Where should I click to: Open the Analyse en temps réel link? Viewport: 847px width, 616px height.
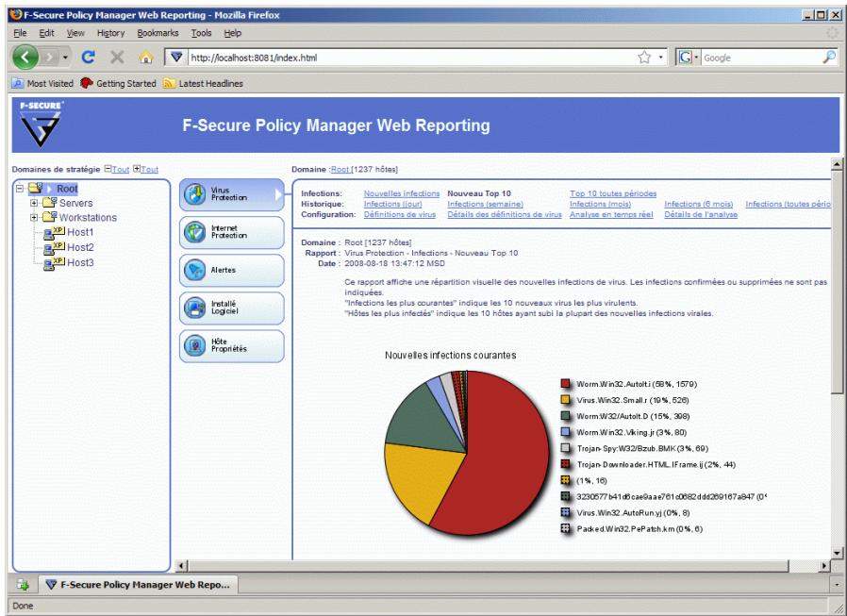point(611,214)
